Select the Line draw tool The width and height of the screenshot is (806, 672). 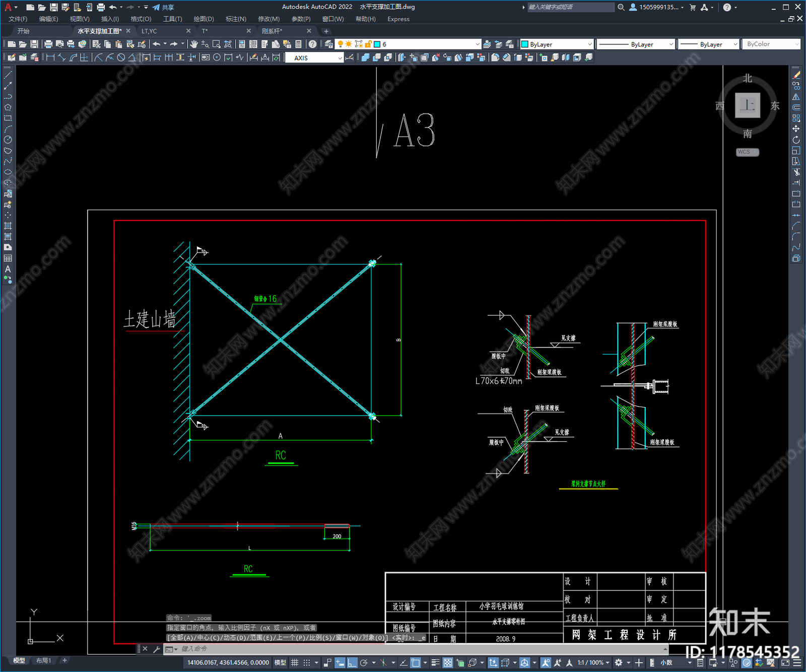[8, 75]
